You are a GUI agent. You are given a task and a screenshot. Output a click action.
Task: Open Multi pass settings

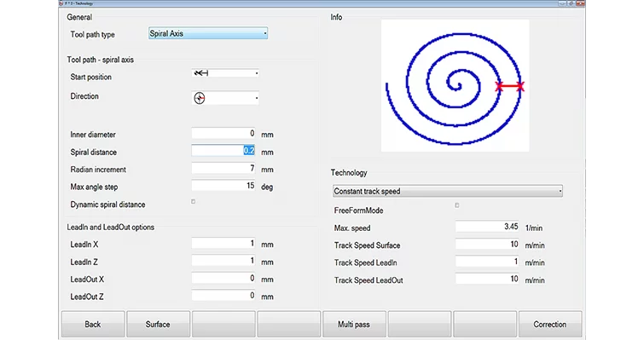[354, 324]
